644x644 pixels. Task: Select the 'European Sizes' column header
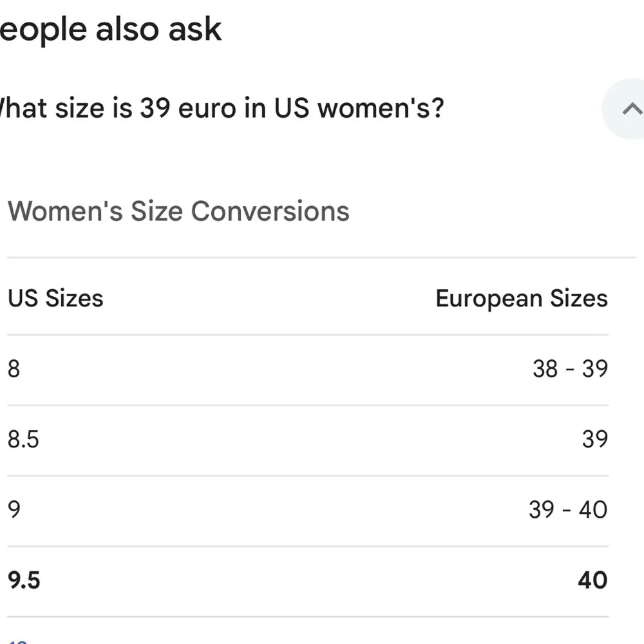[521, 298]
